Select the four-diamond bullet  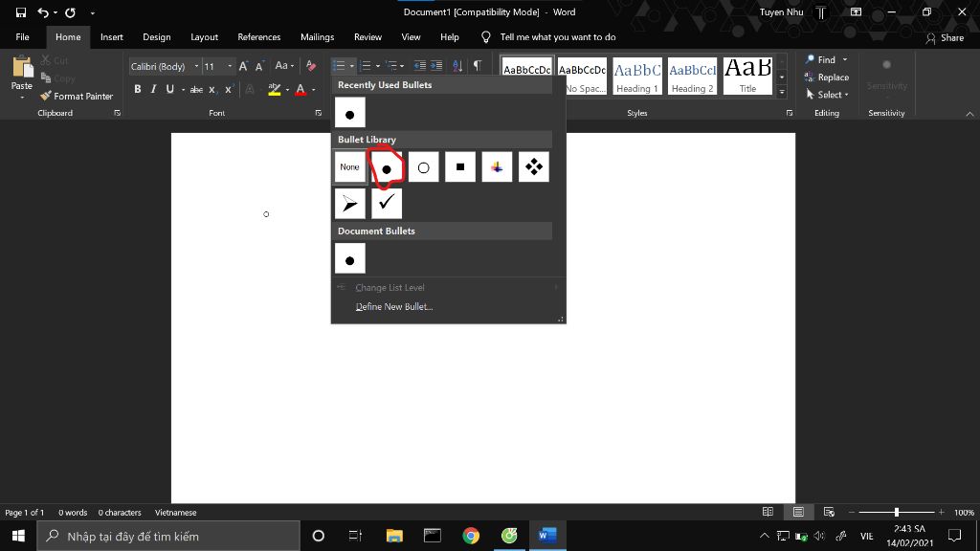point(534,166)
